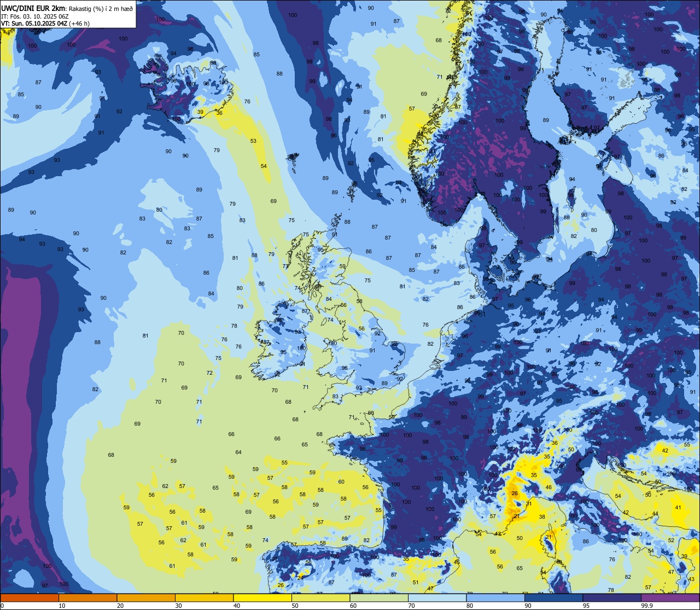Image resolution: width=700 pixels, height=610 pixels.
Task: Select the dark navy 95–99.9 legend swatch
Action: click(612, 597)
